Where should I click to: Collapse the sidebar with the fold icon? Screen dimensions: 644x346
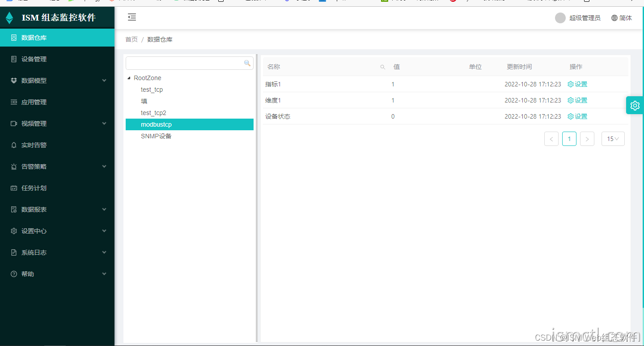(x=132, y=17)
